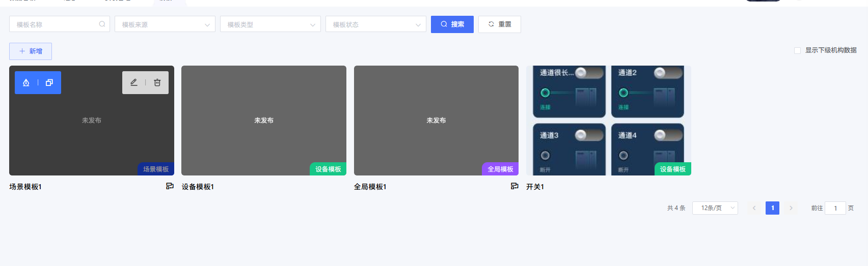Go to the previous page with the left arrow
The image size is (868, 266).
754,208
